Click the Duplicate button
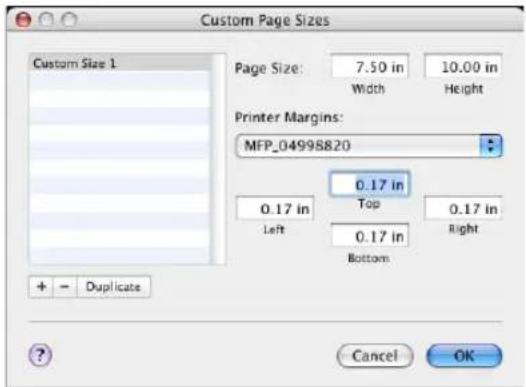Image resolution: width=526 pixels, height=387 pixels. click(113, 287)
